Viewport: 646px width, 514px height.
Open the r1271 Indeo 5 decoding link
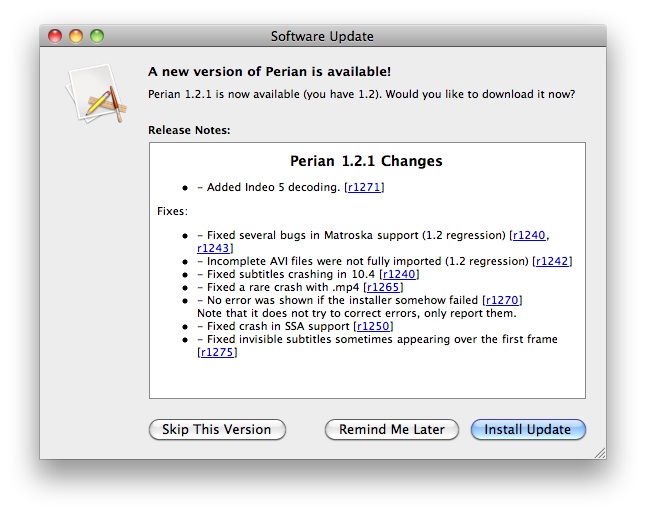364,187
